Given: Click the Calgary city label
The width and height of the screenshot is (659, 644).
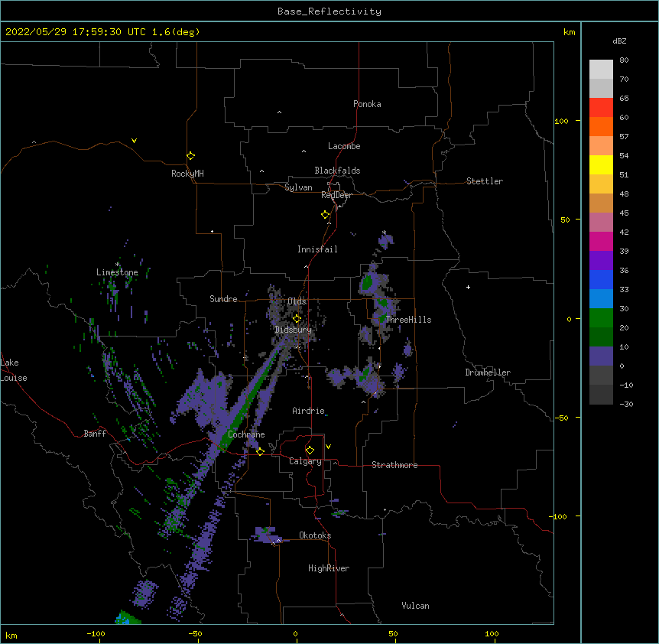Looking at the screenshot, I should click(x=305, y=461).
